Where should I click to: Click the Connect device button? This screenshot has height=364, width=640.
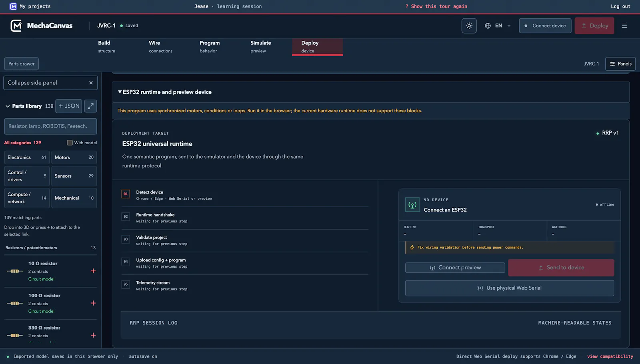click(x=545, y=26)
